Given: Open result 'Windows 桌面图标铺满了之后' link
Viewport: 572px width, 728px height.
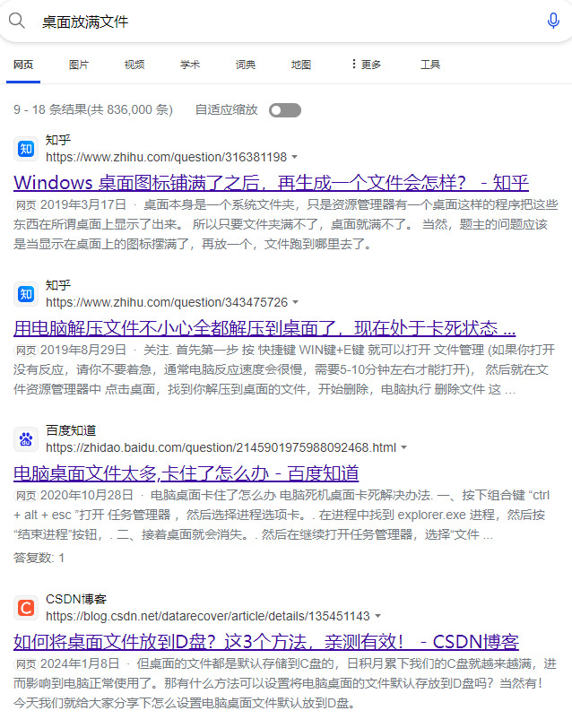Looking at the screenshot, I should click(271, 183).
